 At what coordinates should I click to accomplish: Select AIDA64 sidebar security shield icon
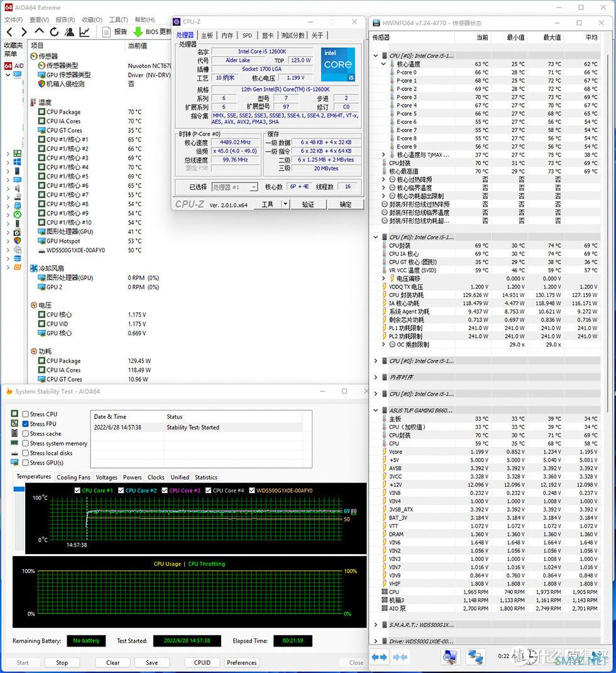17,241
